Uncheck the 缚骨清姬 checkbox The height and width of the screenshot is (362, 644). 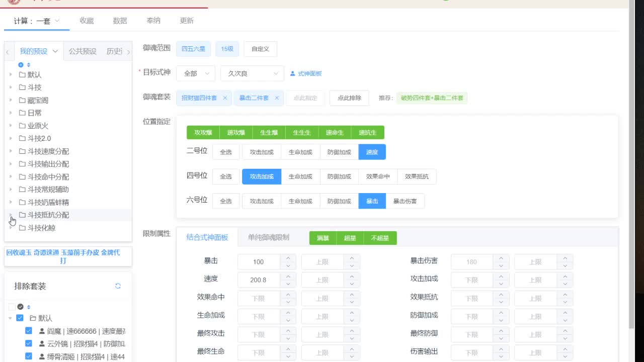(29, 357)
